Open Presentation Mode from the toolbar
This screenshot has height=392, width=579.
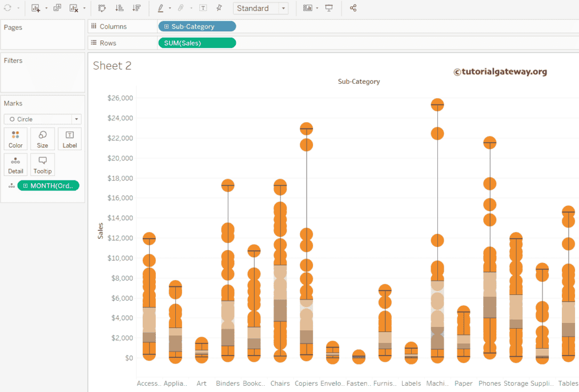point(329,8)
